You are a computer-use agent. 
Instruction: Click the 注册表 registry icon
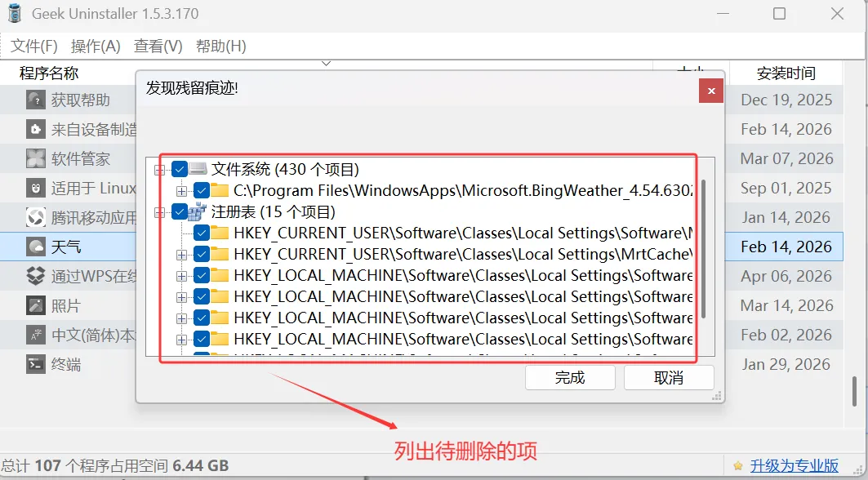point(198,211)
